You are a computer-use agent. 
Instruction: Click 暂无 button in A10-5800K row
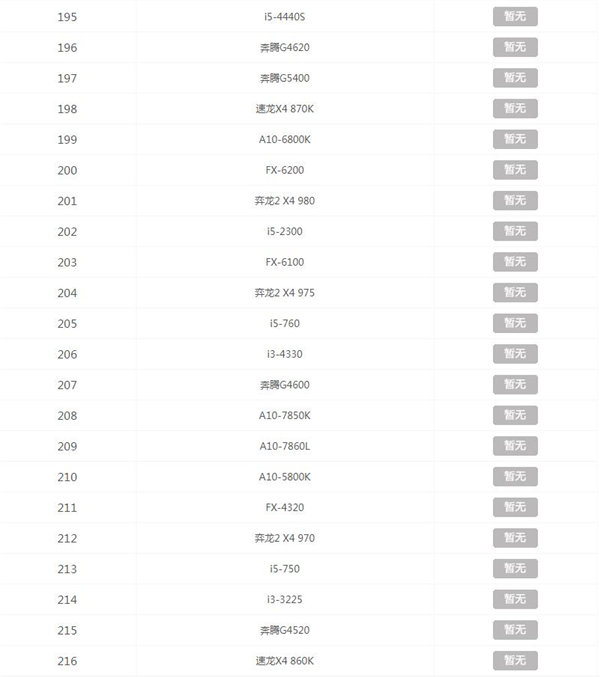click(x=515, y=477)
